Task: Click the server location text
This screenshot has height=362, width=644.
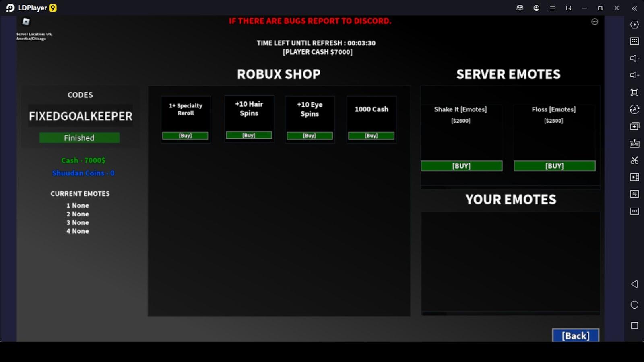Action: click(x=34, y=36)
